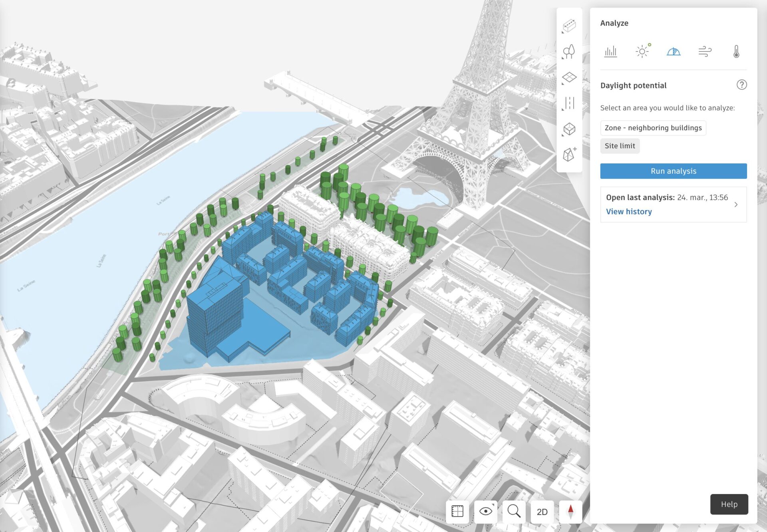Switch to wind analysis tab
The width and height of the screenshot is (767, 532).
705,51
